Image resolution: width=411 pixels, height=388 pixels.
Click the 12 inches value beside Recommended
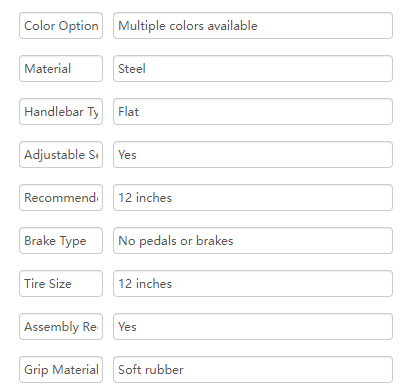pos(253,198)
